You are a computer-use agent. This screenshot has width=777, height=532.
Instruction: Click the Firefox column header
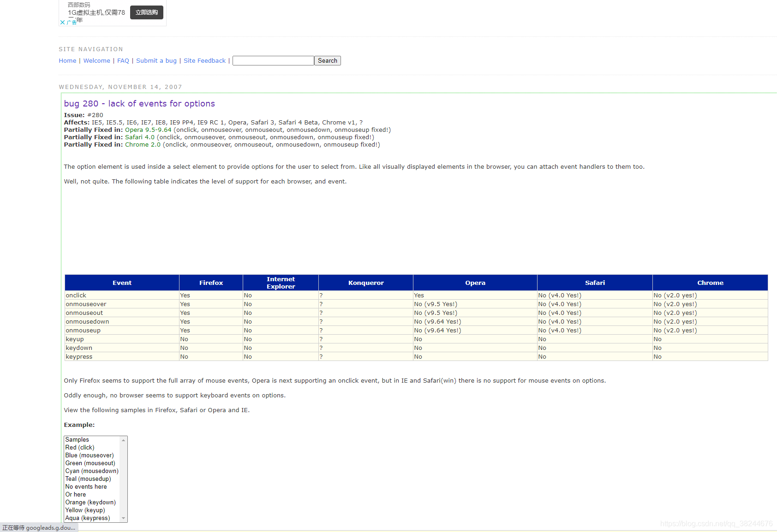click(x=211, y=283)
